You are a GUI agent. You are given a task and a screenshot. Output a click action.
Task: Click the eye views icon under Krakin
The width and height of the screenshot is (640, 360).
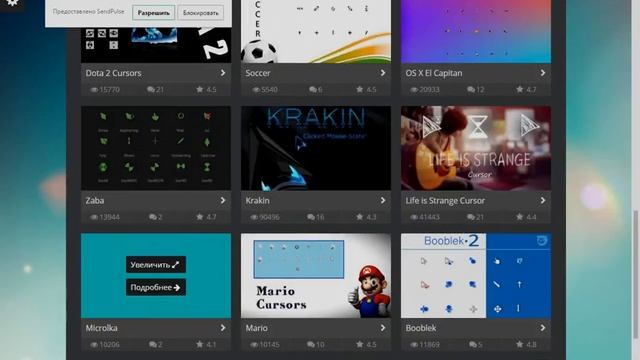pos(254,217)
